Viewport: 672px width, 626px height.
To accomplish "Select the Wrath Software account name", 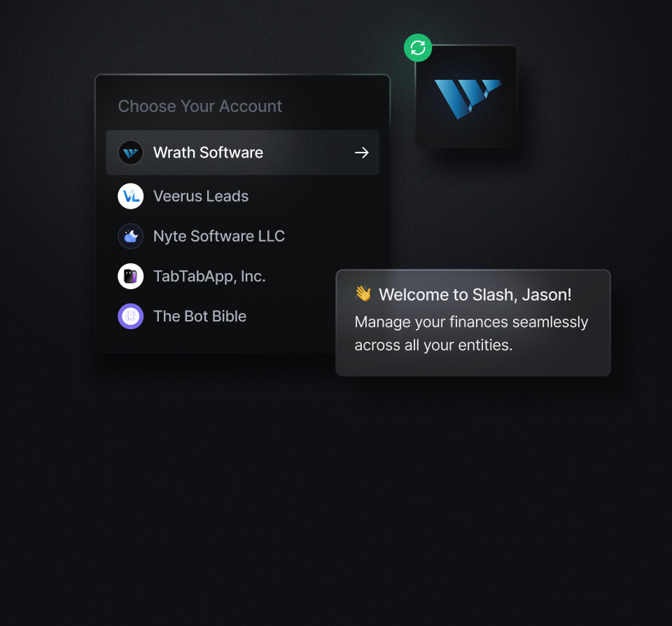I will 208,153.
